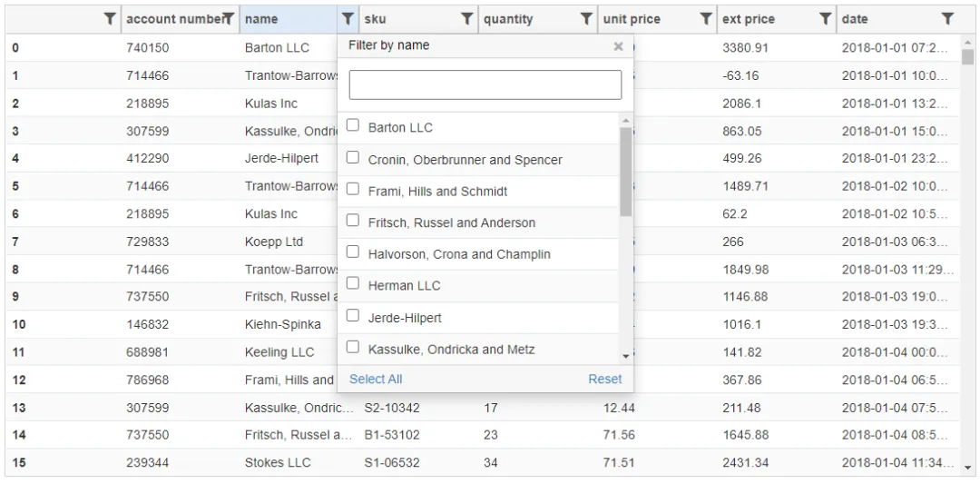The height and width of the screenshot is (484, 980).
Task: Enable the Jerde-Hilpert checkbox
Action: (x=353, y=317)
